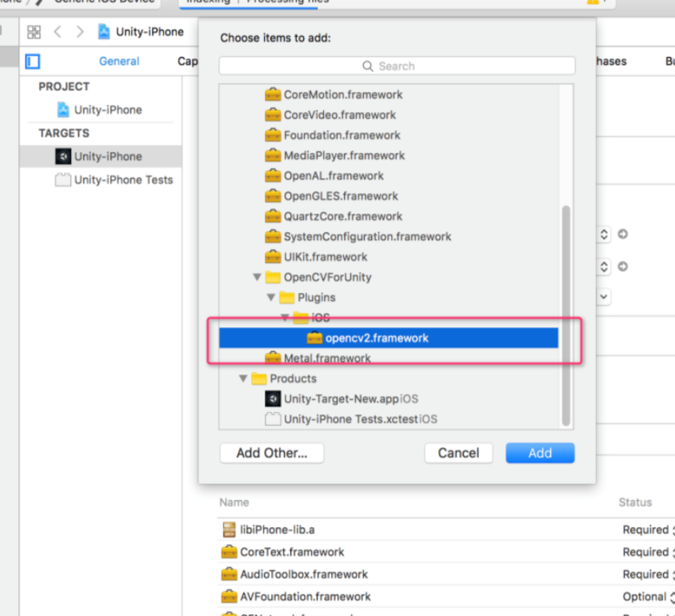Collapse the OpenCVForUnity folder

click(x=257, y=277)
